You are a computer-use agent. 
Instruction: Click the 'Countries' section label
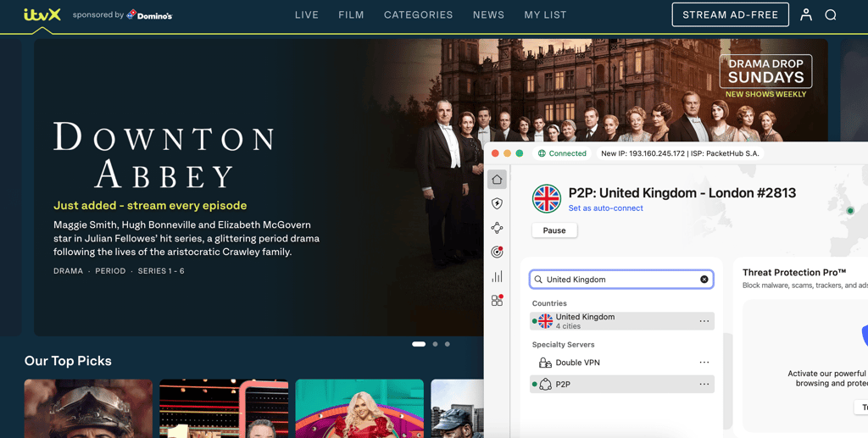[549, 303]
